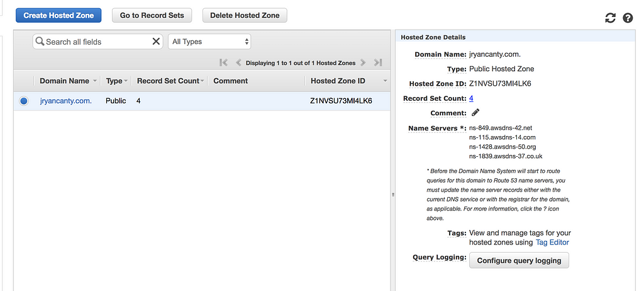Click the Query Logging label
644x291 pixels.
pyautogui.click(x=440, y=257)
